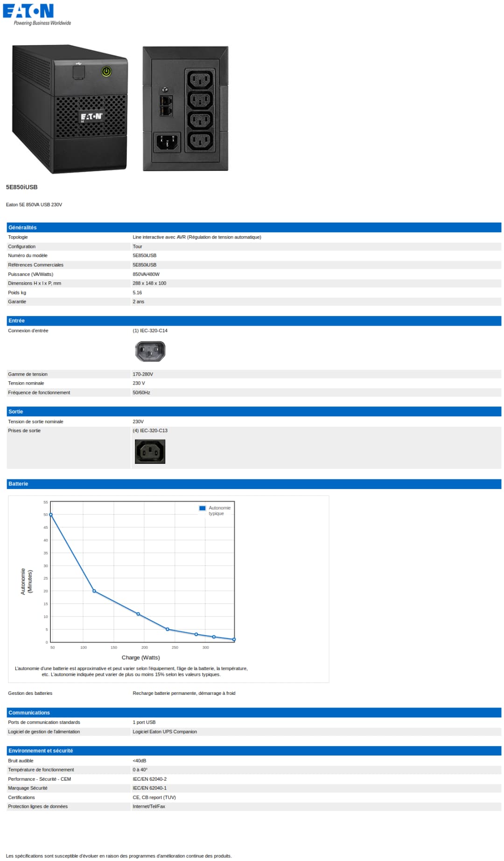This screenshot has width=504, height=861.
Task: Click 'Logiciel Eaton UPS Companion' value
Action: click(165, 732)
